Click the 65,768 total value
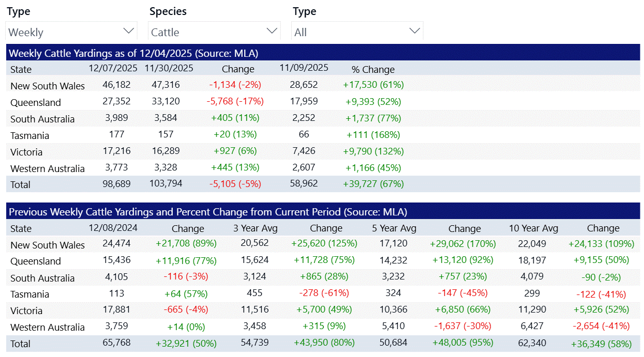644x357 pixels. [x=117, y=342]
